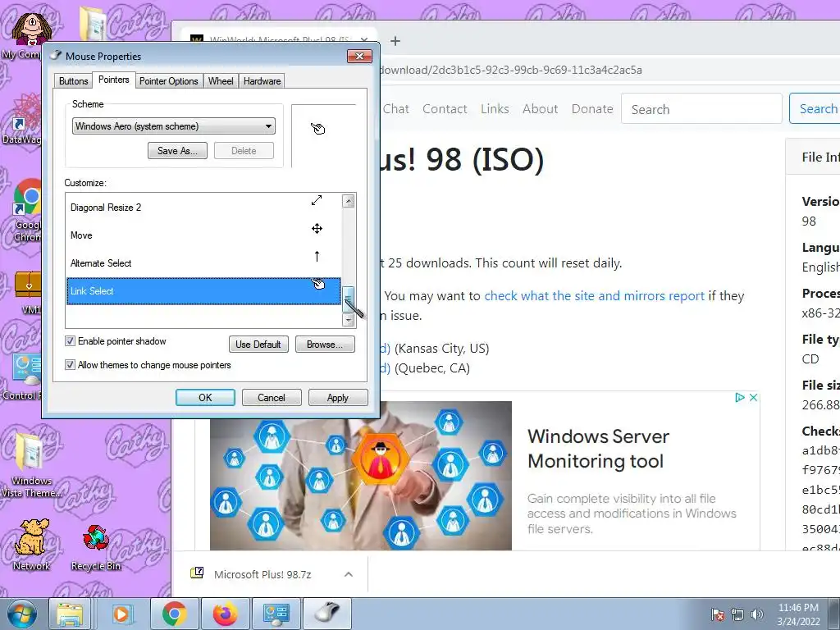Viewport: 840px width, 630px height.
Task: Open the Recycle Bin on the desktop
Action: coord(96,546)
